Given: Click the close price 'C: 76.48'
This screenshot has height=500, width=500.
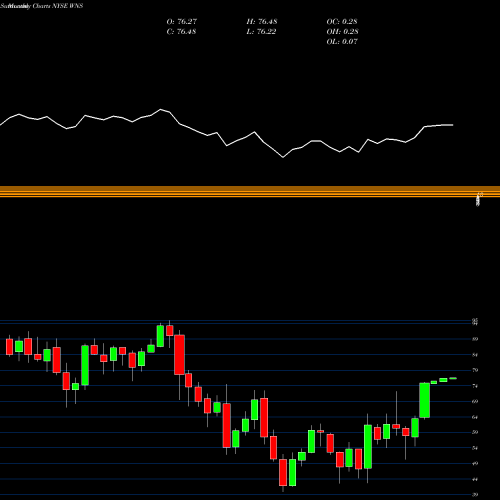Looking at the screenshot, I should coord(181,31).
